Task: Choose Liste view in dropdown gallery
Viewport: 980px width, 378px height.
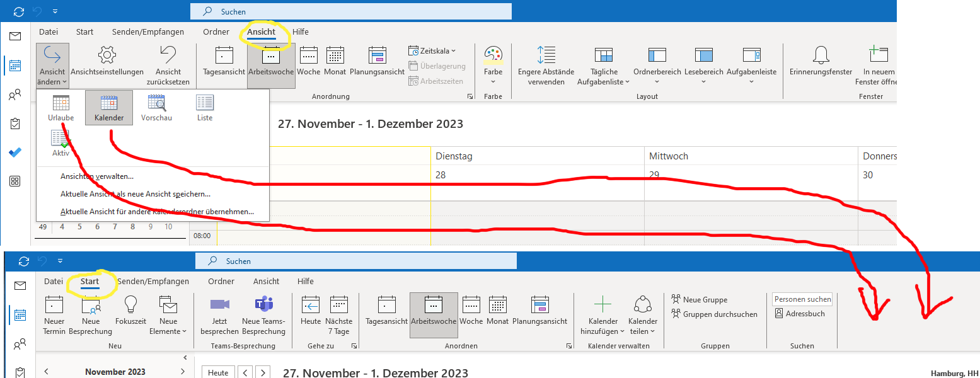Action: click(205, 108)
